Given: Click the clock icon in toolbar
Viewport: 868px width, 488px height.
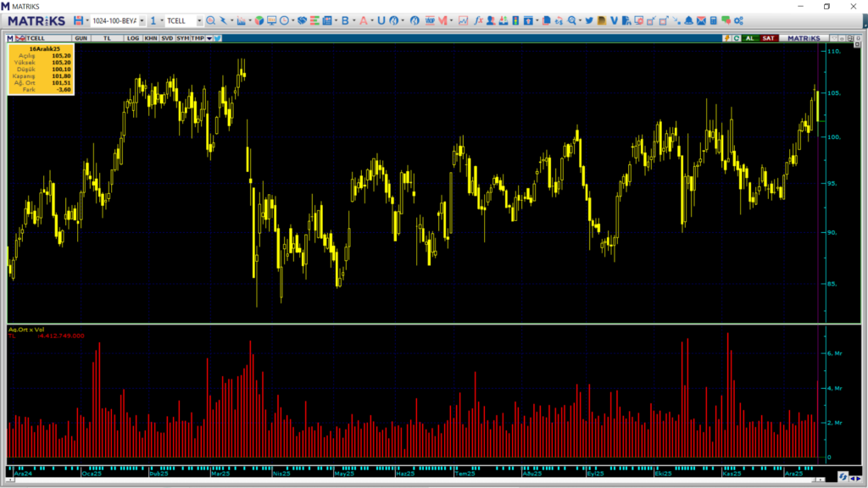Looking at the screenshot, I should 283,20.
